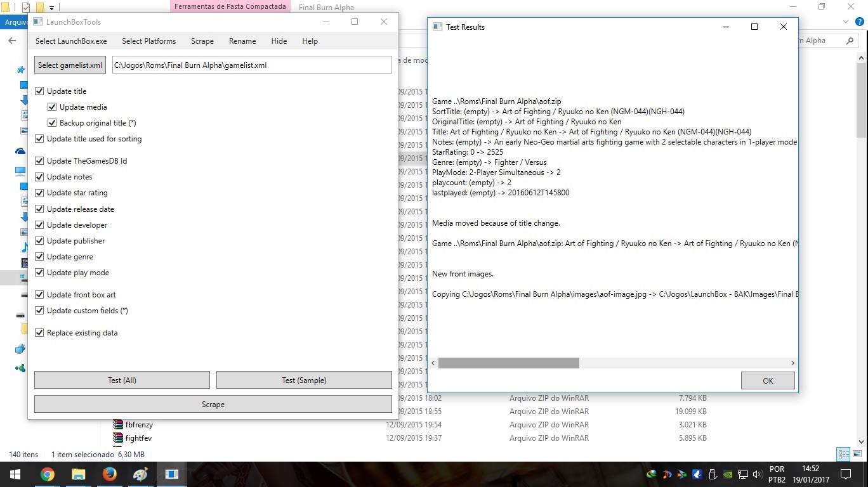
Task: Toggle Update title used for sorting
Action: 40,139
